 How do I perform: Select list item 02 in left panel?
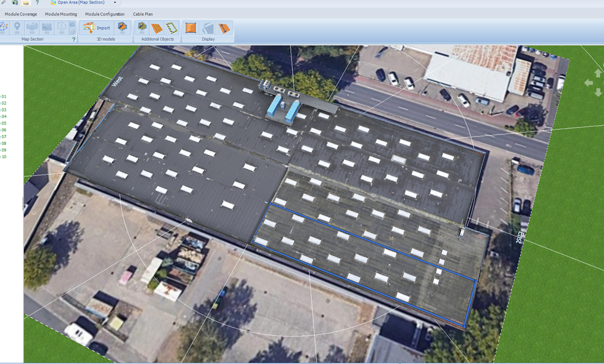(x=4, y=103)
